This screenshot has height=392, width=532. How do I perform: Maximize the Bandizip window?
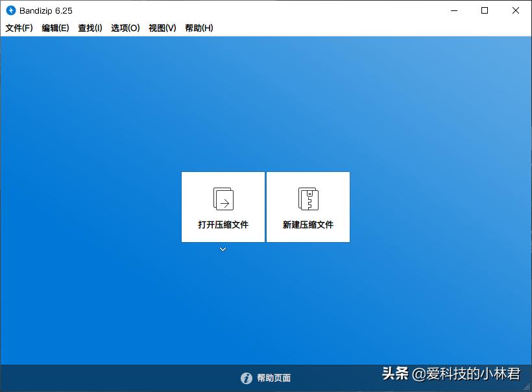(x=484, y=10)
